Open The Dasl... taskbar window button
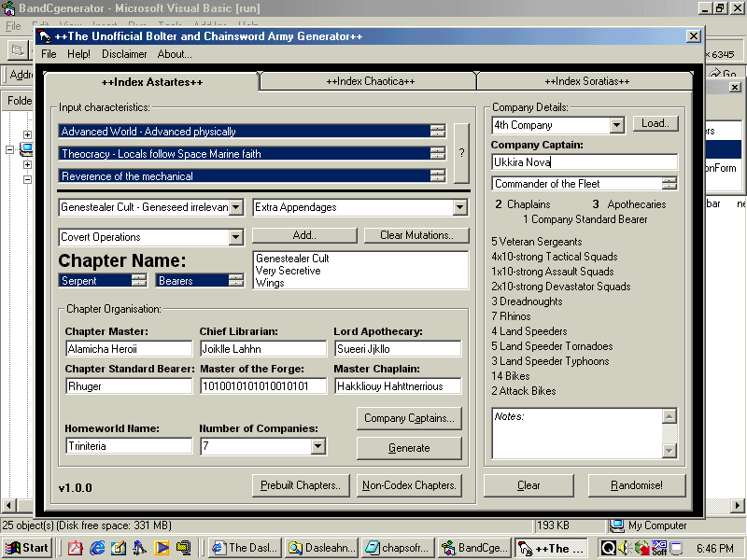 pos(244,548)
